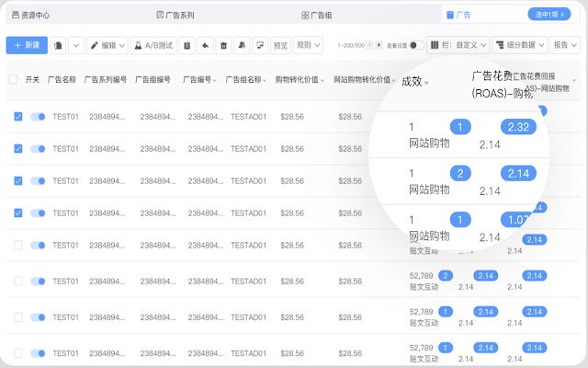Click the pencil icon on 编辑 button
588x368 pixels.
94,45
